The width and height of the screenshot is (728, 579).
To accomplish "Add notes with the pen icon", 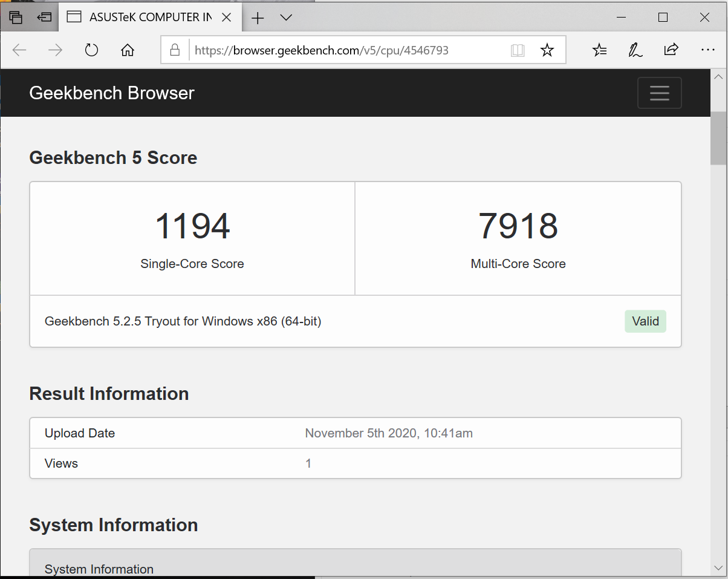I will tap(635, 50).
